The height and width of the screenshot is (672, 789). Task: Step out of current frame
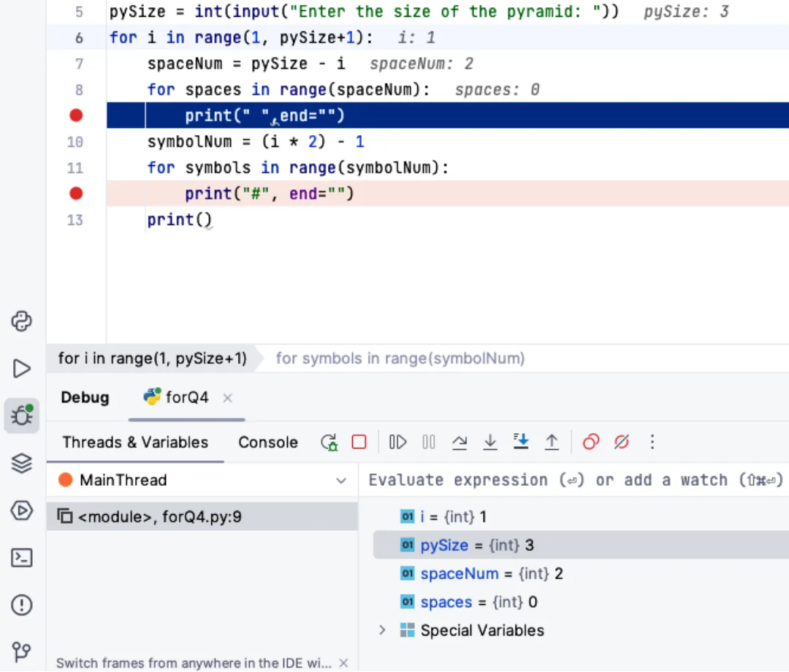click(x=552, y=442)
